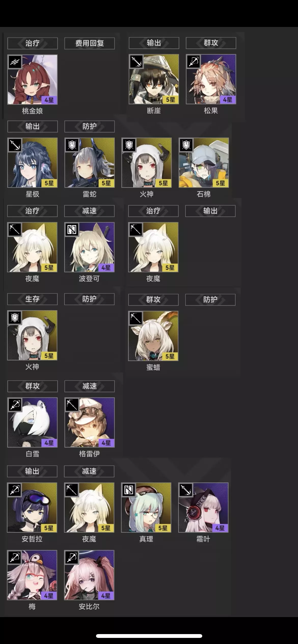The height and width of the screenshot is (644, 298).
Task: Select the 霜叶 operator portrait
Action: 203,507
